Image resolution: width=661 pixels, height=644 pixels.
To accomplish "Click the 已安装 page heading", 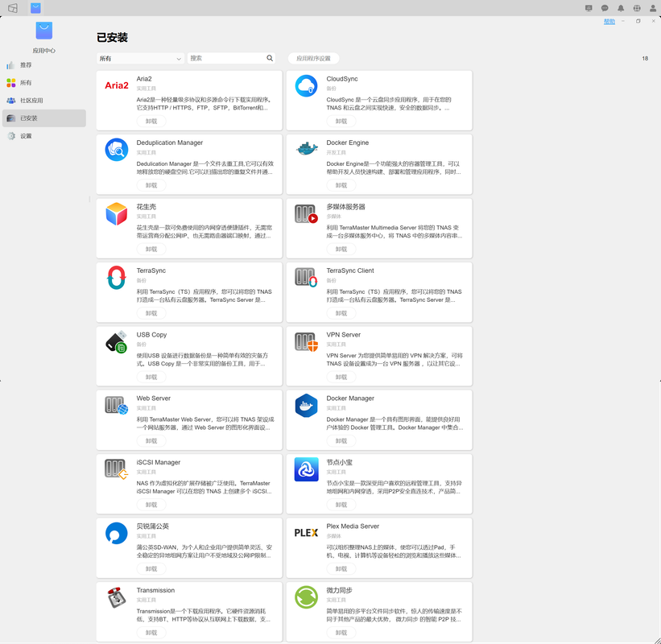I will click(x=112, y=38).
